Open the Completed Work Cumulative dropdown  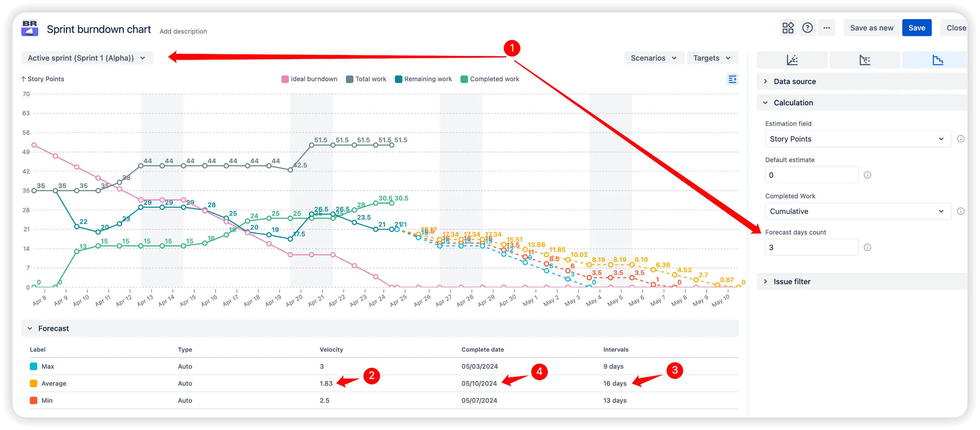[x=857, y=211]
